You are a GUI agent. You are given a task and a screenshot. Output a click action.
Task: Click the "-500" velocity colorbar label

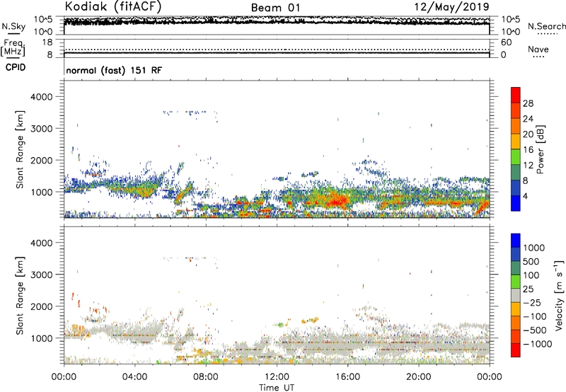(535, 330)
